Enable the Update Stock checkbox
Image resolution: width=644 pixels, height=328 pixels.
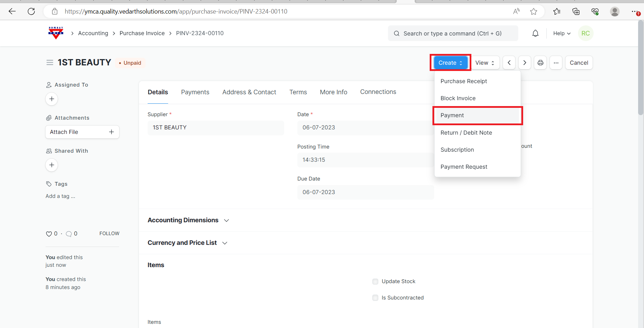click(375, 281)
